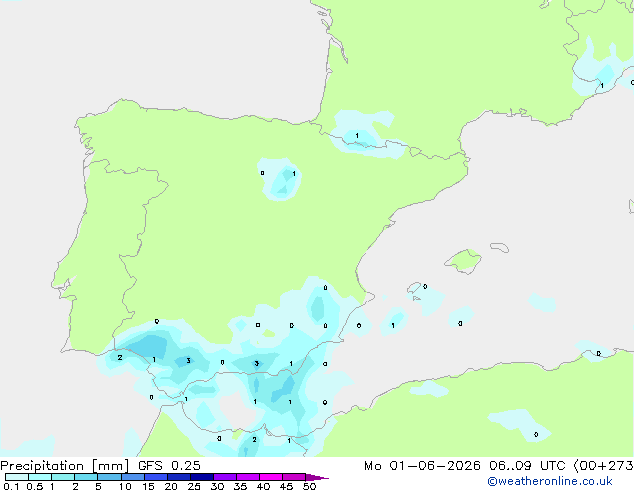The width and height of the screenshot is (634, 490).
Task: Click the '40' legend scale label
Action: pos(263,486)
